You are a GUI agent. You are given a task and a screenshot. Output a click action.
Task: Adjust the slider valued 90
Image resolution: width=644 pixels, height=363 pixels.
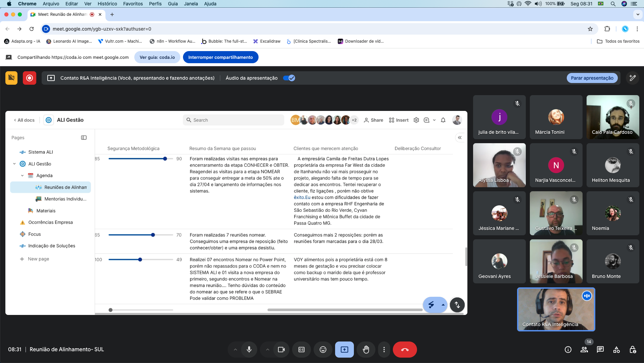(165, 159)
